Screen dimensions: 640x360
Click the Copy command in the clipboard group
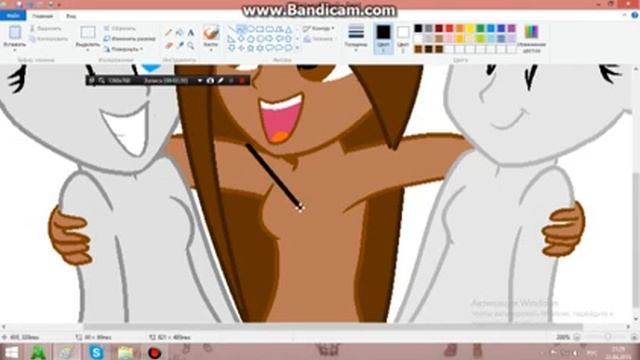point(49,39)
